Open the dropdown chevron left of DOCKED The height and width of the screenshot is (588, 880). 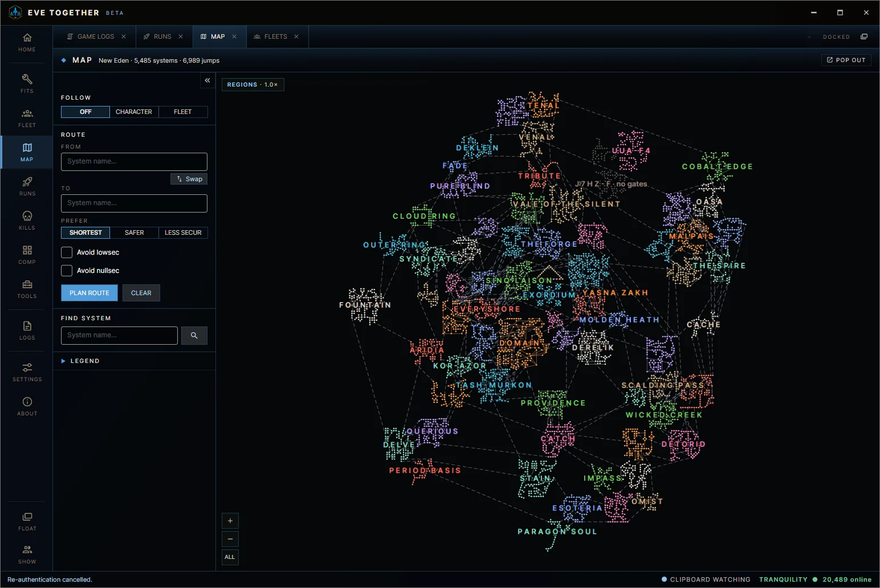809,37
